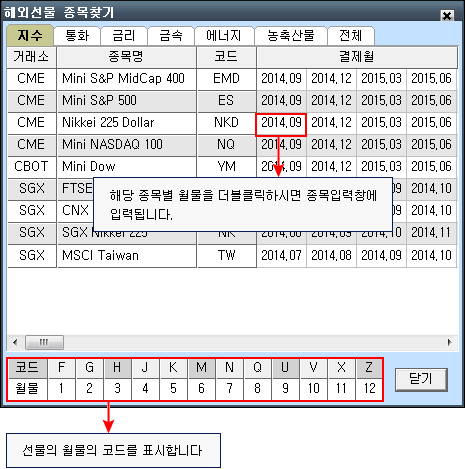465x469 pixels.
Task: Select the EMD 2015.06 month cell
Action: pyautogui.click(x=431, y=79)
